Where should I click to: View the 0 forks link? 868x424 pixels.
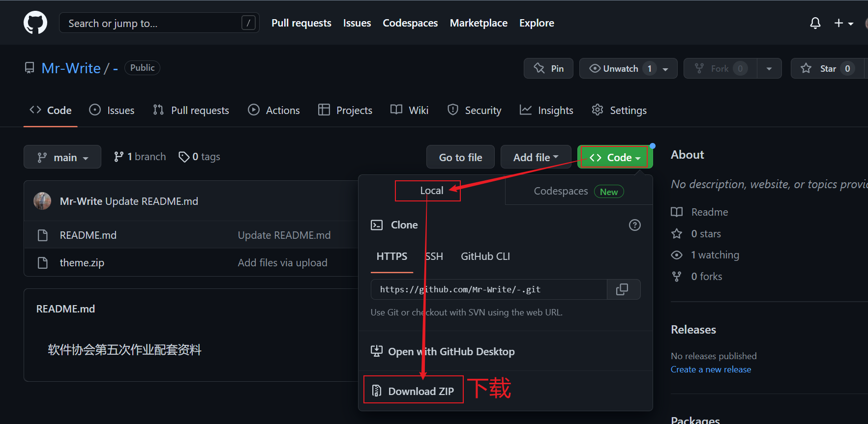click(x=697, y=277)
